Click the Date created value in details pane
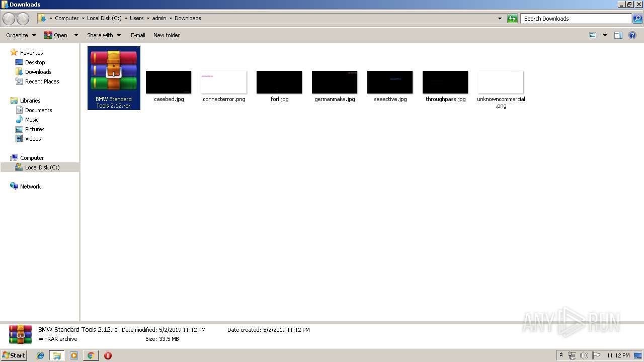The height and width of the screenshot is (362, 644). pos(286,330)
